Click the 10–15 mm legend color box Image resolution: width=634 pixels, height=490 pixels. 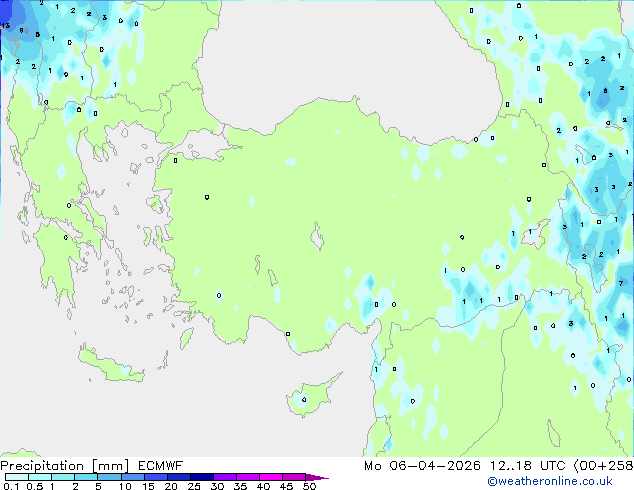click(x=133, y=477)
